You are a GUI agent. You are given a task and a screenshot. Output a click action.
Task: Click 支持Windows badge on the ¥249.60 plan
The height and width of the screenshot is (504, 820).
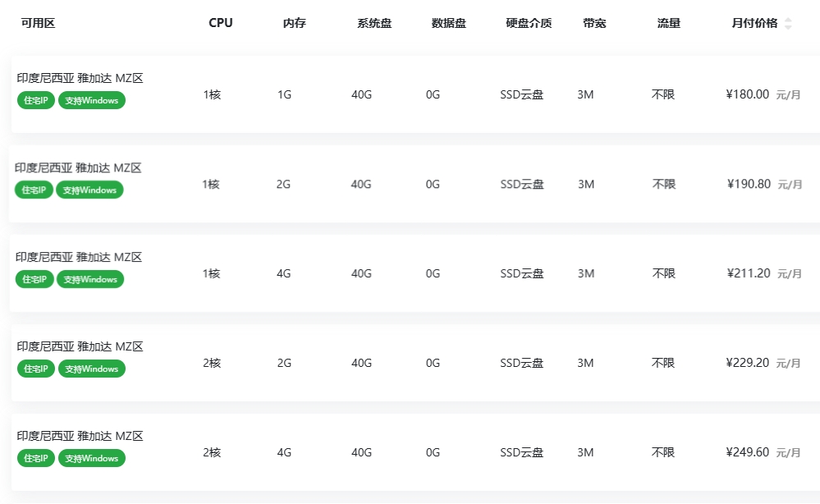91,458
